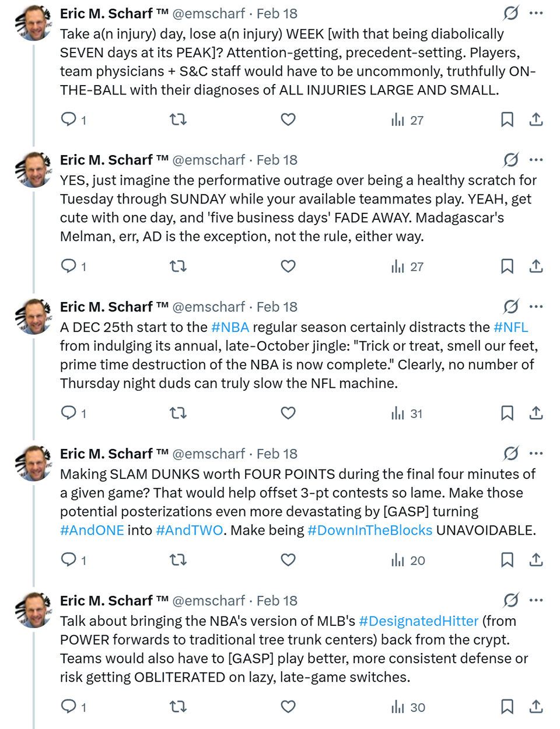Open the #DesignatedHitter hashtag
The width and height of the screenshot is (560, 729).
point(418,621)
